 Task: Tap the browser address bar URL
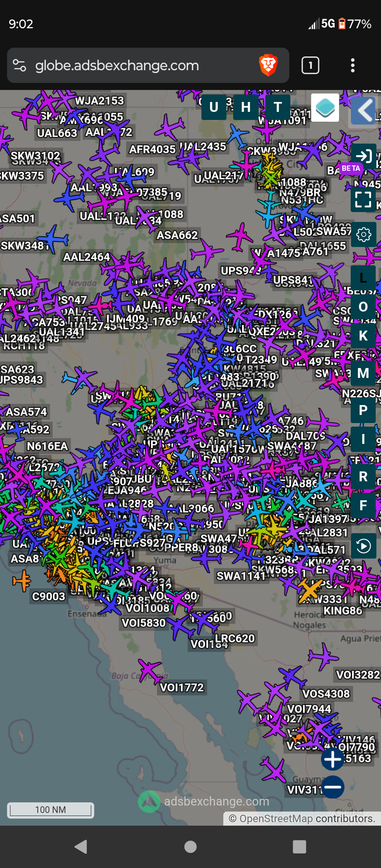coord(117,66)
